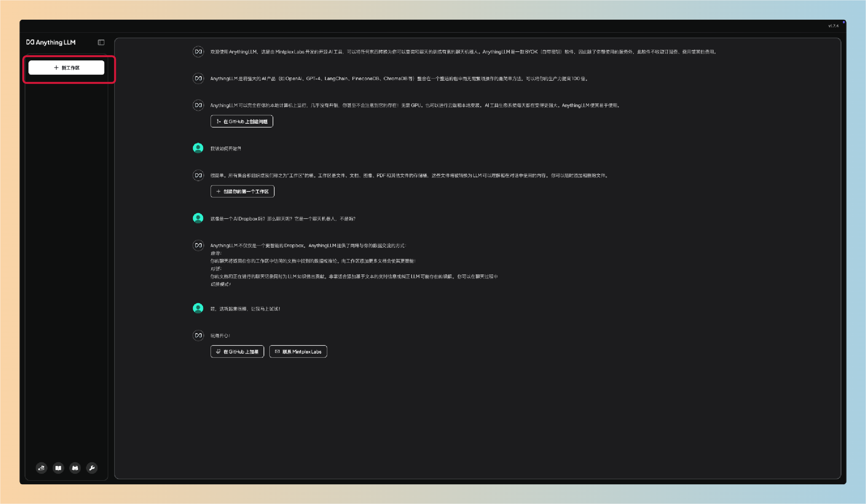Click the bot avatar beside the 不仅仅是一个更智能的 Dropbox message
This screenshot has width=866, height=504.
click(x=198, y=245)
